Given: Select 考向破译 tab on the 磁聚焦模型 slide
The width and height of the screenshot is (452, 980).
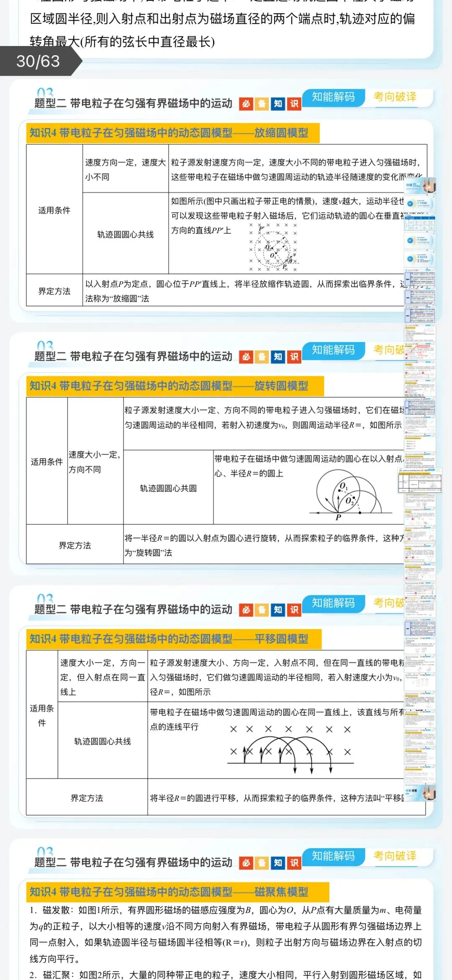Looking at the screenshot, I should [395, 856].
